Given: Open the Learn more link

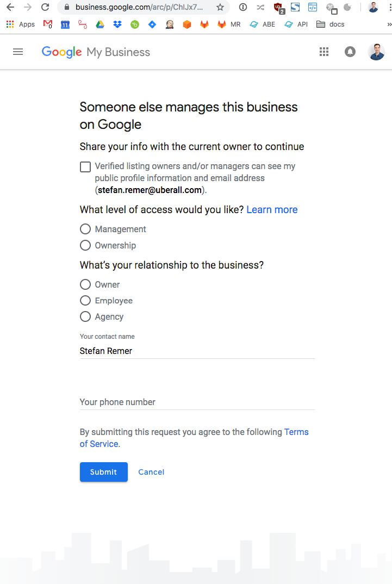Looking at the screenshot, I should tap(272, 210).
